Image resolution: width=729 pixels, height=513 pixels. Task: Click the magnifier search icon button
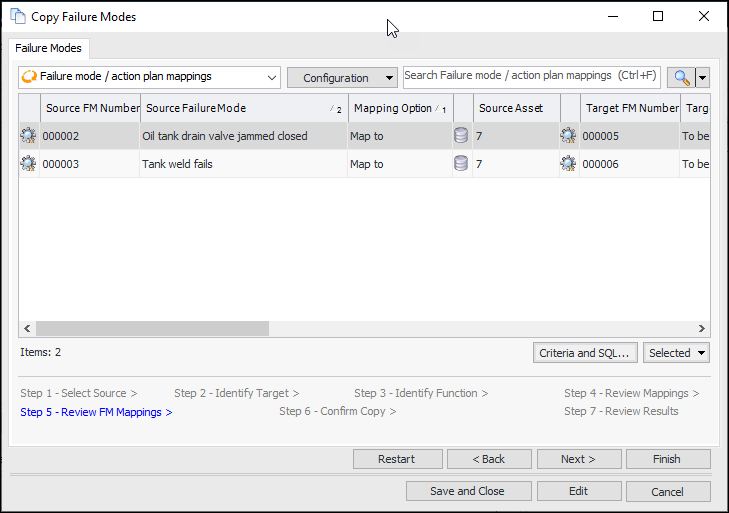click(681, 78)
